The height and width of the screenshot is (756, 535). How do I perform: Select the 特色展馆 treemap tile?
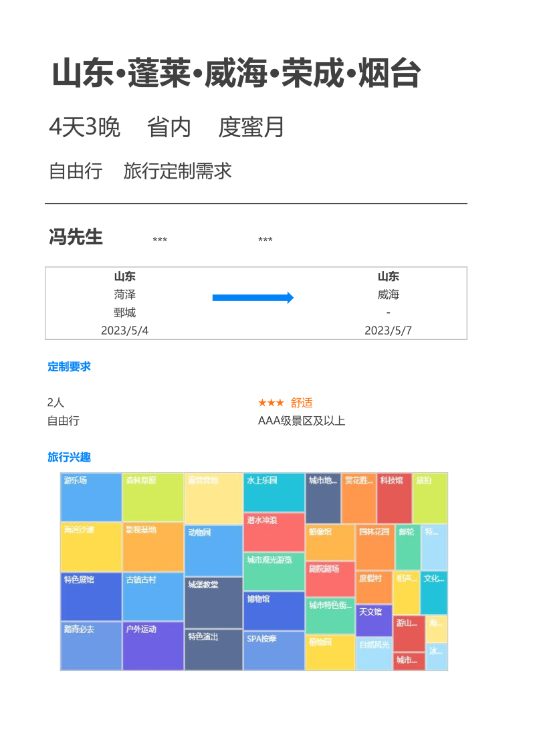[91, 597]
